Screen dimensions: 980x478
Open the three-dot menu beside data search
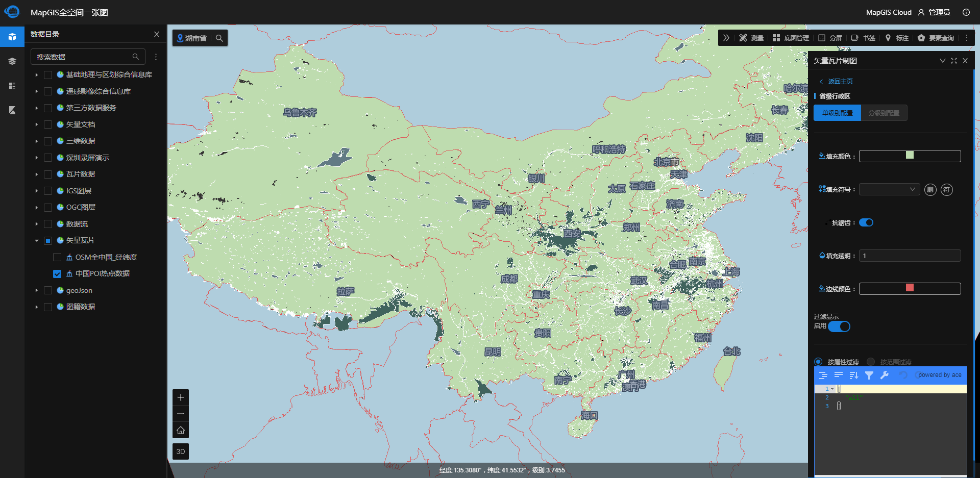156,57
